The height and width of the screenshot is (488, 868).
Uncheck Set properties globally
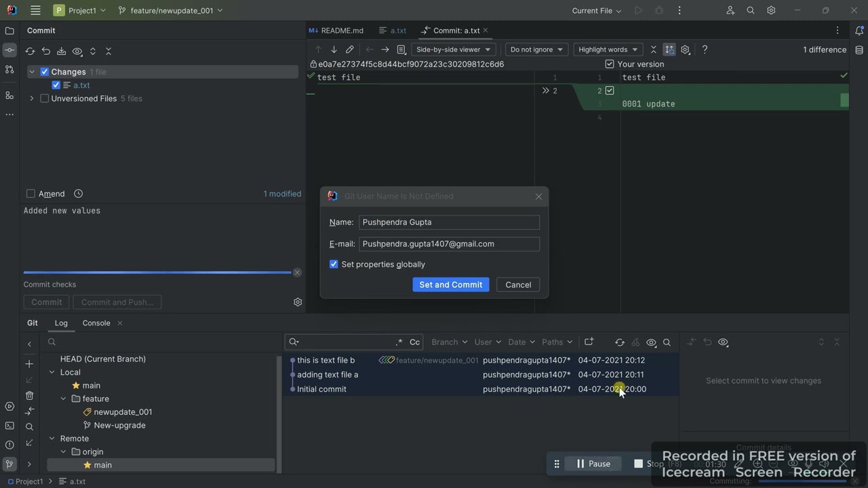[x=334, y=264]
